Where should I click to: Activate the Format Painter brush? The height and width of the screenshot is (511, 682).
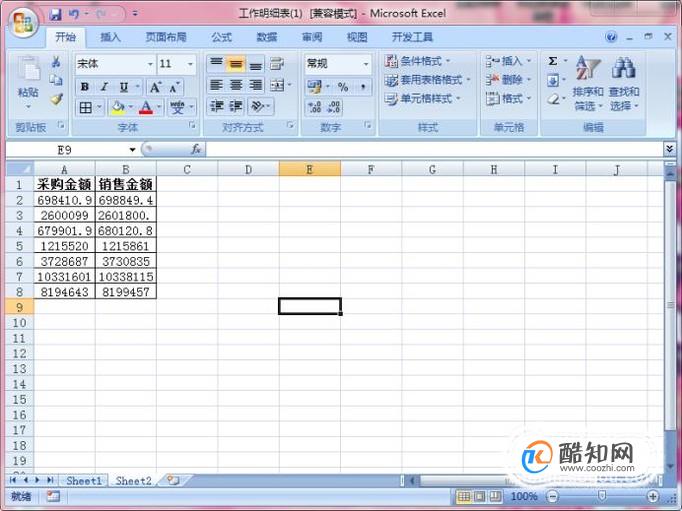pos(56,100)
